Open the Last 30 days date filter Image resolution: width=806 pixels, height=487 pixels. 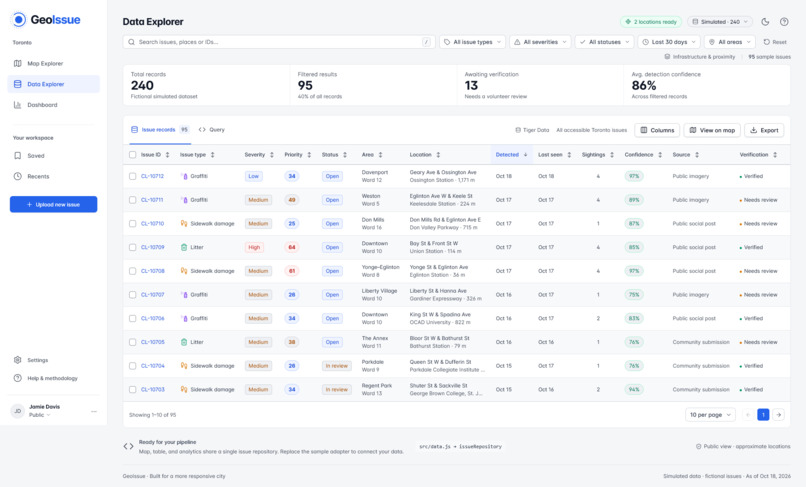pos(669,42)
